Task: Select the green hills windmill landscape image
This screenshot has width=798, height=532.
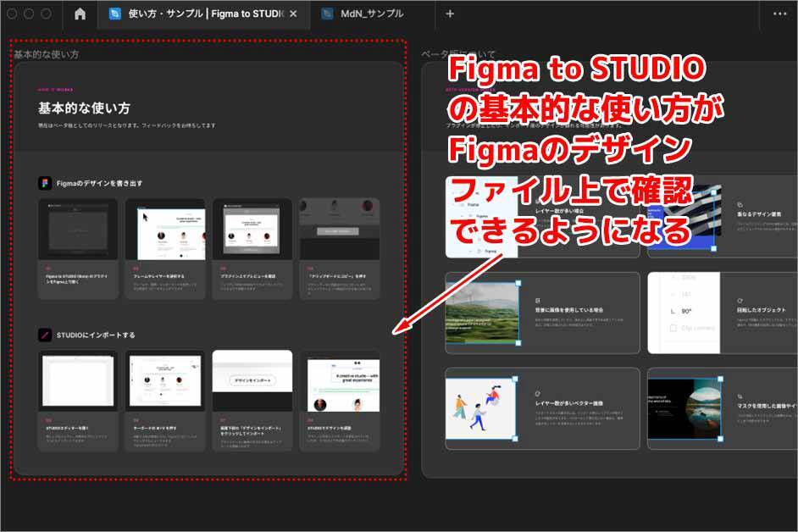Action: [481, 313]
